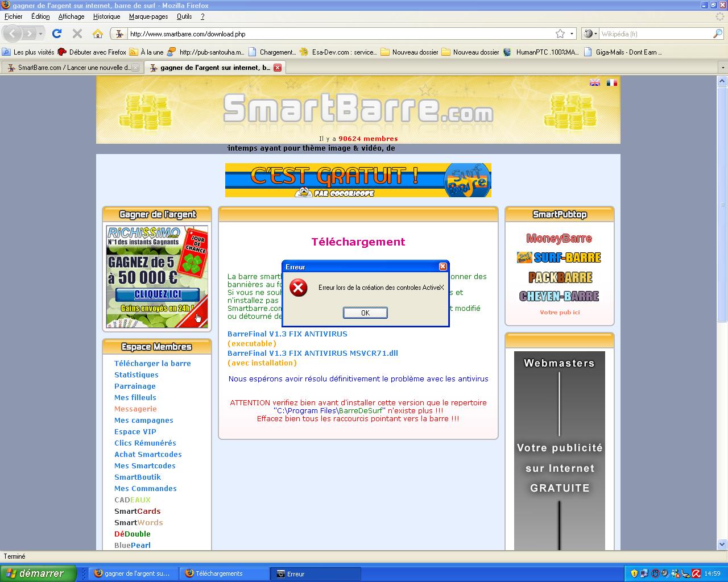Open the 'Esa-Dev.com : service...' bookmark
The height and width of the screenshot is (582, 728).
point(338,52)
